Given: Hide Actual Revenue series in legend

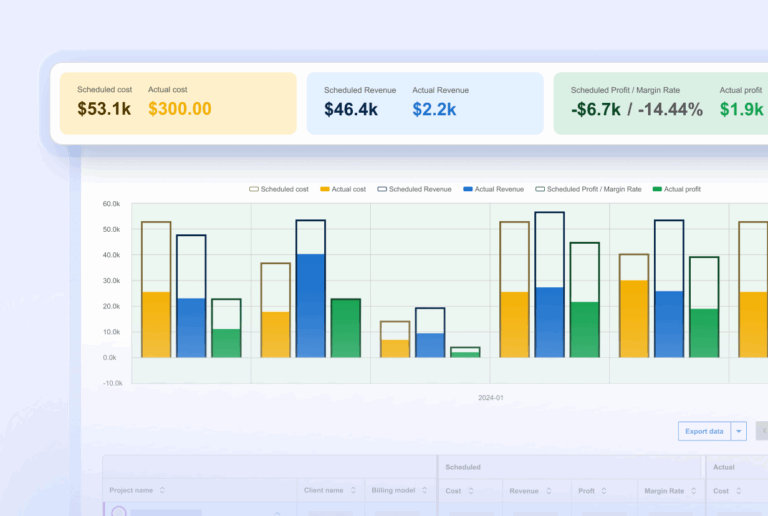Looking at the screenshot, I should 493,189.
